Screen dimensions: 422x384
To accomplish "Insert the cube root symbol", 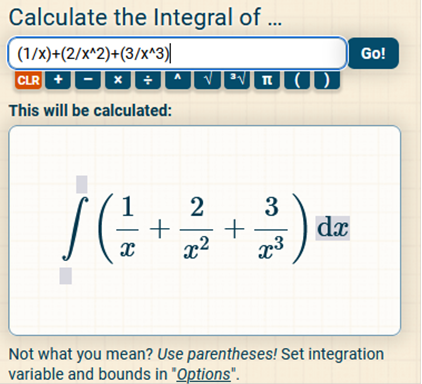I will click(x=237, y=80).
